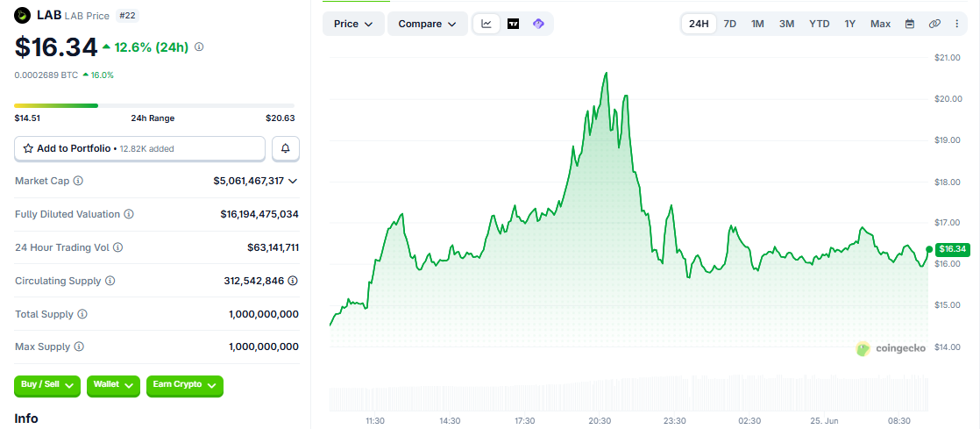Click the $21.00 price axis label

point(947,58)
